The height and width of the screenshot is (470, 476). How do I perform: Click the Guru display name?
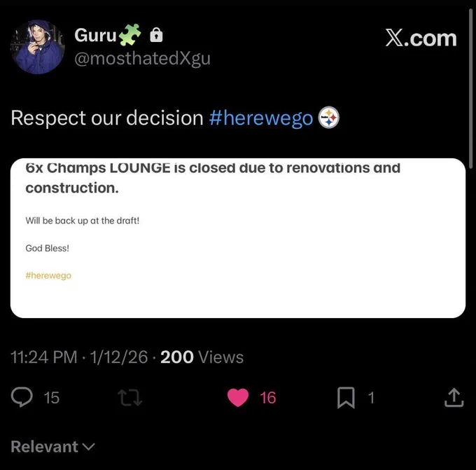point(95,35)
